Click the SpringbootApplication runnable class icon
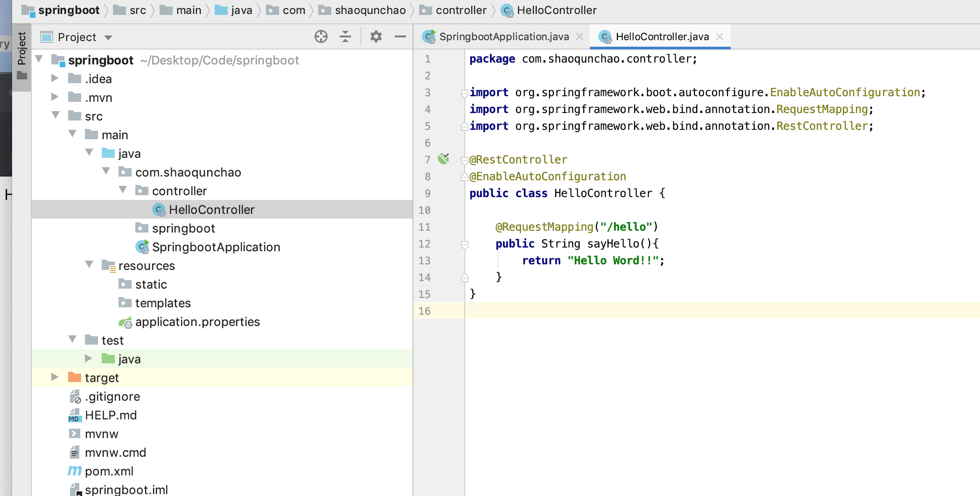The height and width of the screenshot is (496, 980). coord(142,247)
